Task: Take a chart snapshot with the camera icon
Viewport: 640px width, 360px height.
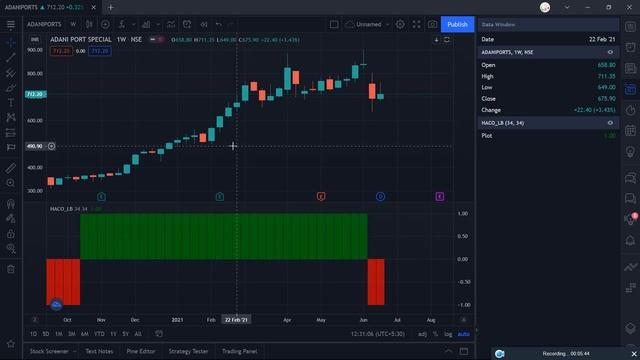Action: coord(432,24)
